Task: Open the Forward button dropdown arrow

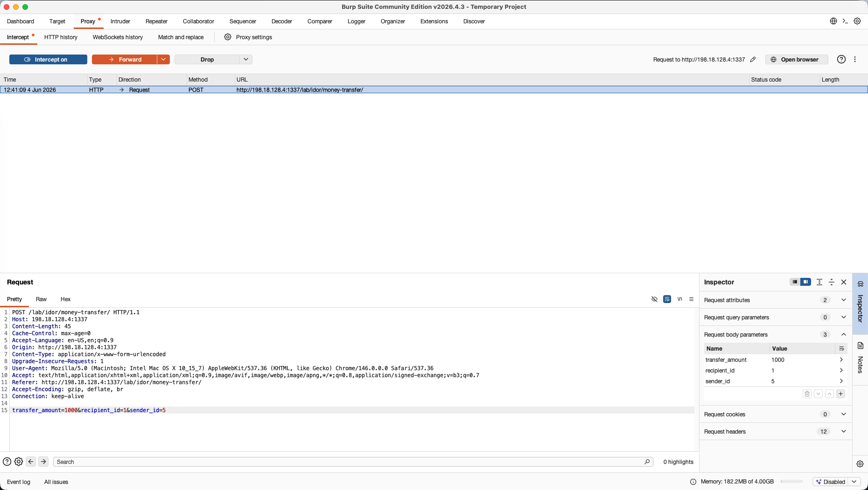Action: click(x=163, y=60)
